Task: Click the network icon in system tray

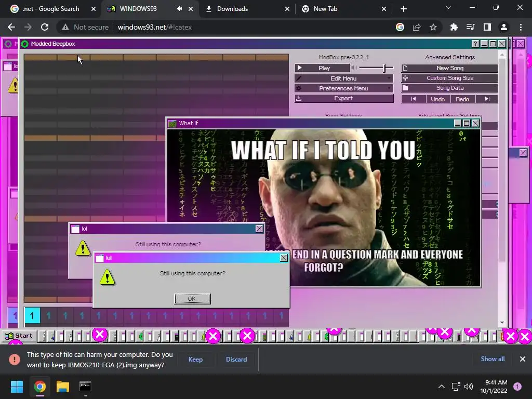Action: tap(456, 387)
